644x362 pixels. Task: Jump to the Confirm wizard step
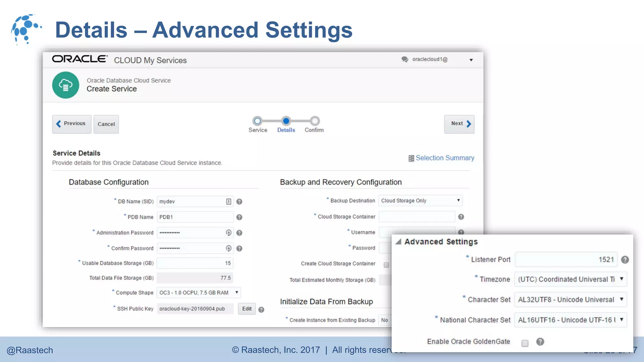(x=314, y=121)
